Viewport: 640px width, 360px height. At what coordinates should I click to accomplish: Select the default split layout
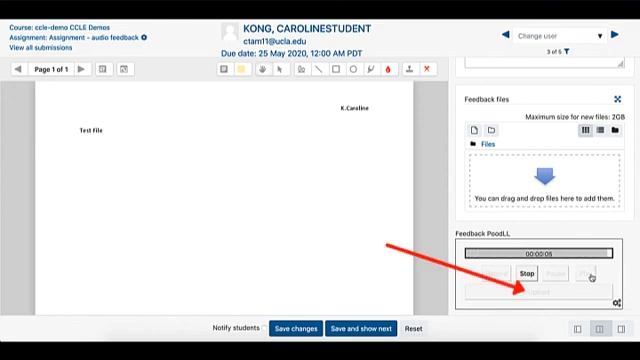(599, 329)
